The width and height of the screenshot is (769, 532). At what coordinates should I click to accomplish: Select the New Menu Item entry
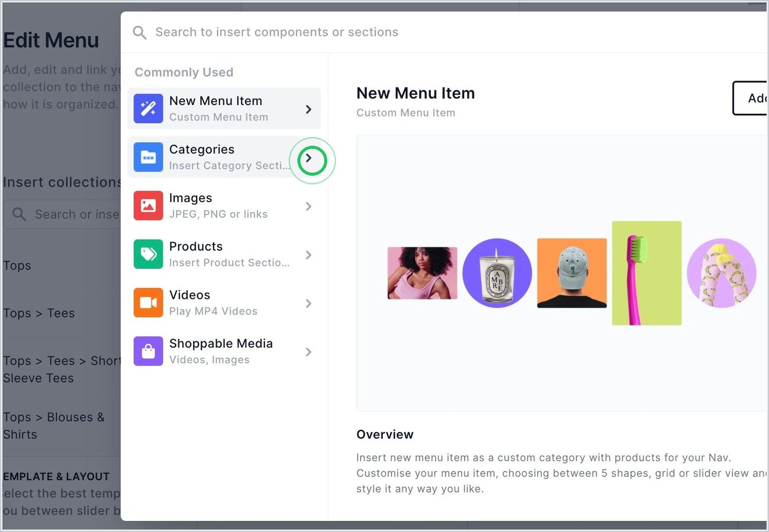coord(224,108)
